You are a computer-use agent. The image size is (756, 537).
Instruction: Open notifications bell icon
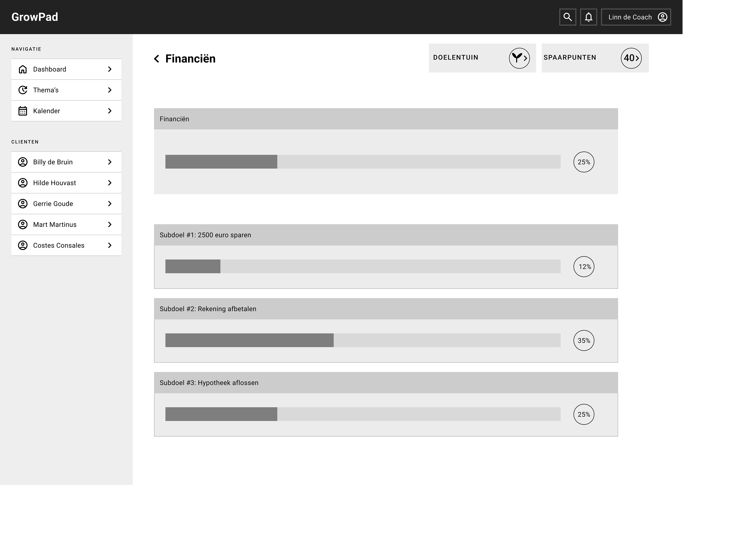pyautogui.click(x=588, y=17)
